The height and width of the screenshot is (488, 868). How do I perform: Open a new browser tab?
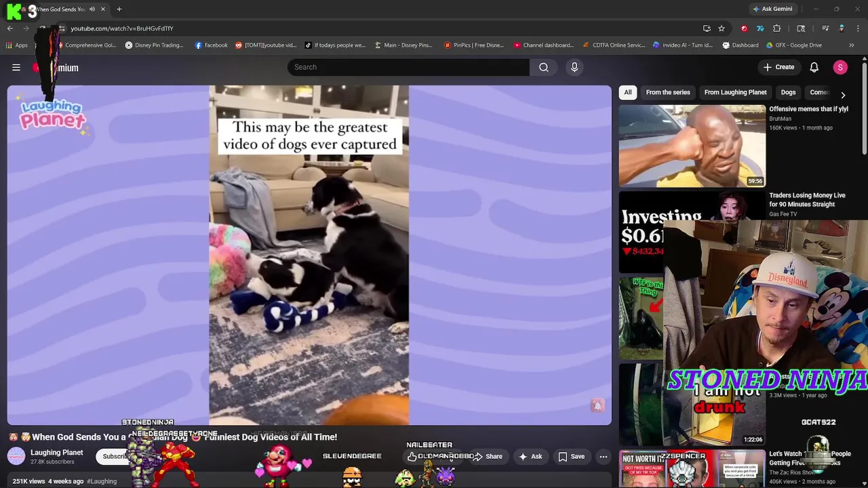coord(119,9)
